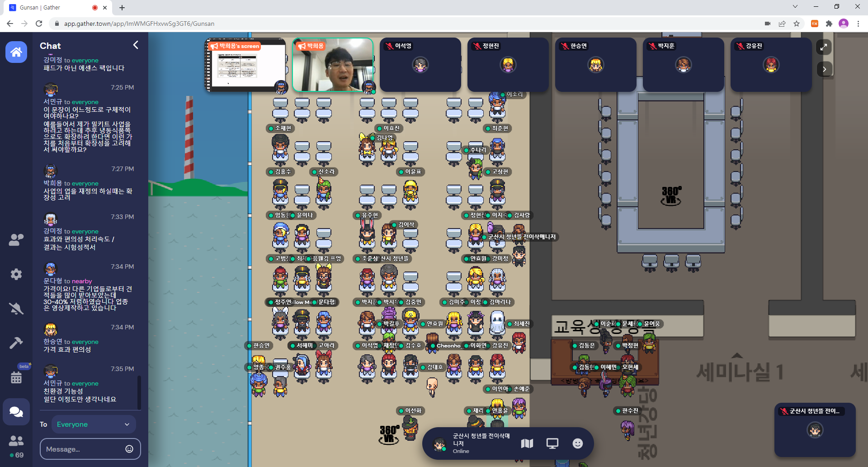The height and width of the screenshot is (467, 868).
Task: Open the Everyone recipient dropdown
Action: [x=93, y=424]
